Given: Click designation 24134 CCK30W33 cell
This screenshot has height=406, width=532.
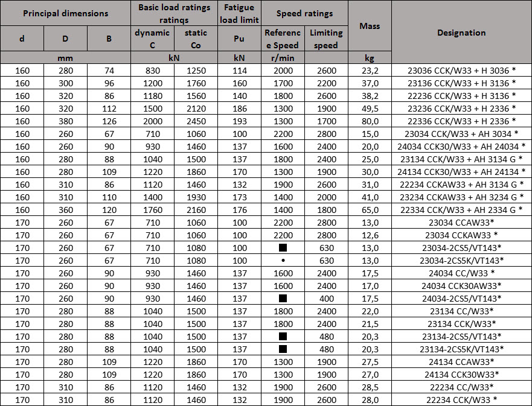Looking at the screenshot, I should coord(461,374).
